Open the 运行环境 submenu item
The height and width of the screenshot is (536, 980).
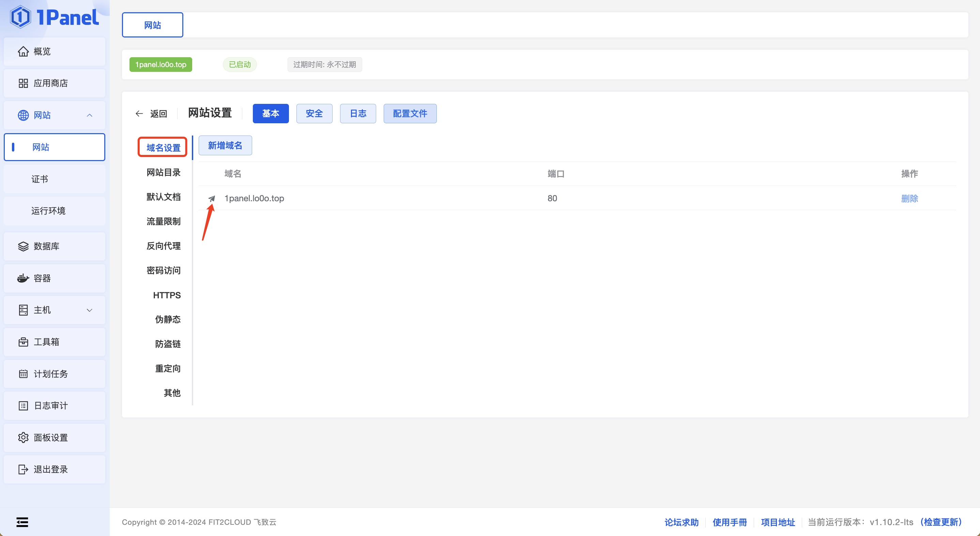pyautogui.click(x=55, y=211)
